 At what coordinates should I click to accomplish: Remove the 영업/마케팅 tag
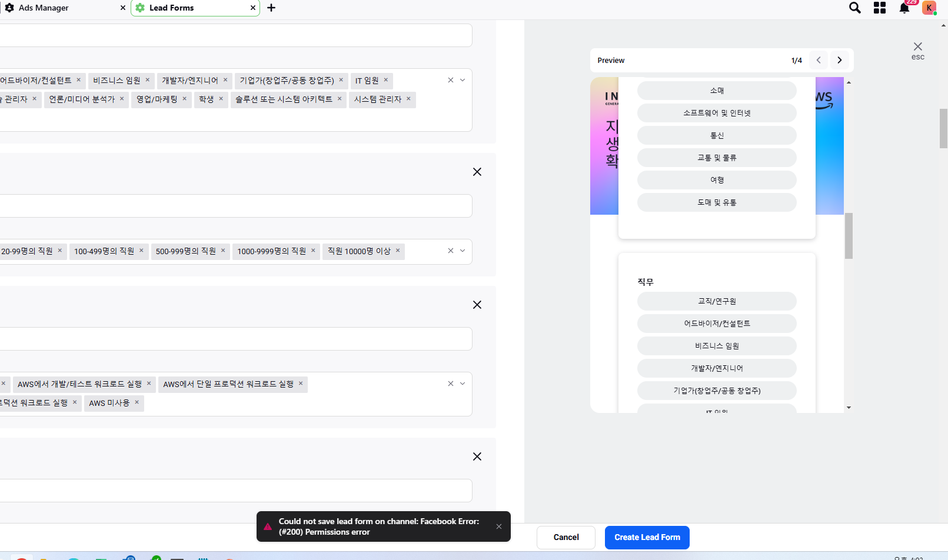[185, 99]
